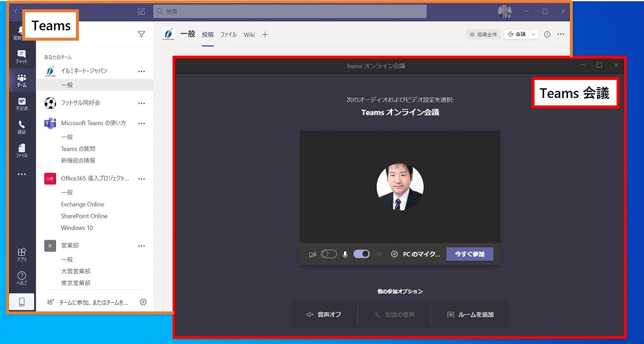The width and height of the screenshot is (644, 344).
Task: Select 大阪営業部 channel
Action: tap(75, 271)
